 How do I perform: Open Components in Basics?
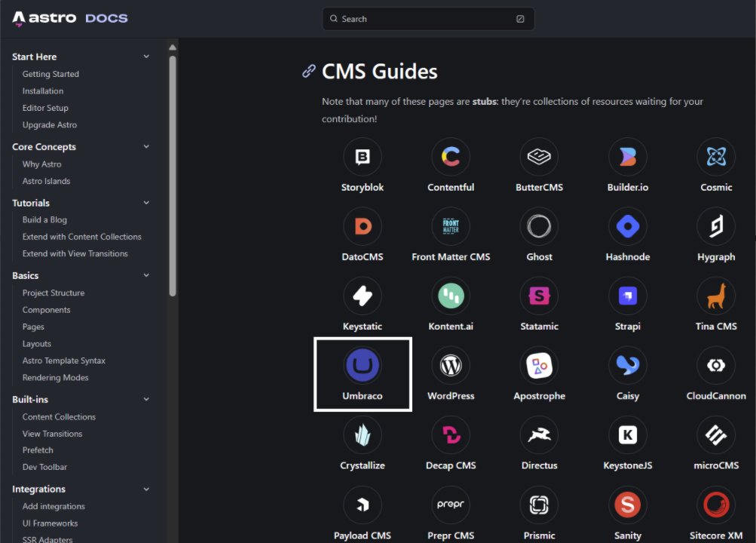pos(46,310)
